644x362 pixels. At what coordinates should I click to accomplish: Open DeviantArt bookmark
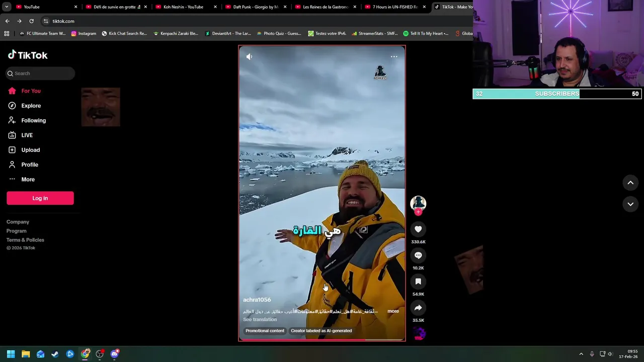point(228,34)
